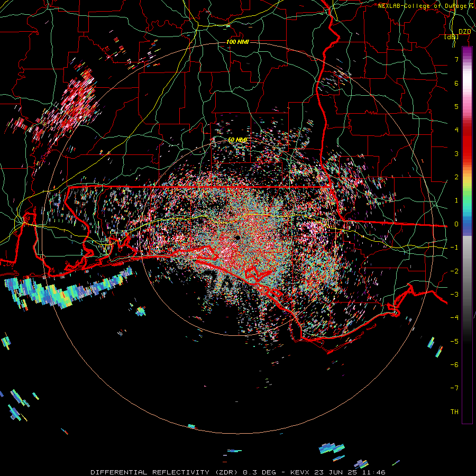Screen dimensions: 476x476
Task: Click the "-7" value on the color scale
Action: click(x=454, y=388)
